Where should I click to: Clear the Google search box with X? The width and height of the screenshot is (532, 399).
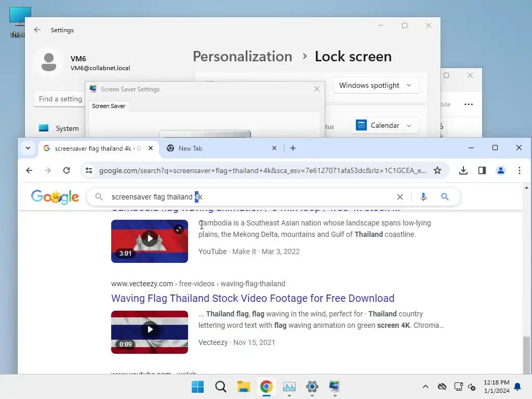[400, 197]
